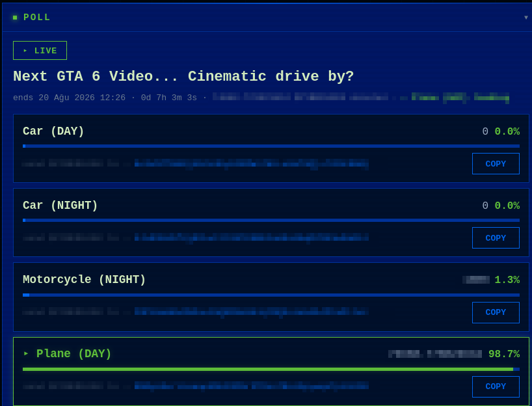Image resolution: width=532 pixels, height=406 pixels.
Task: Click the Motorcycle (NIGHT) progress bar
Action: click(x=271, y=295)
